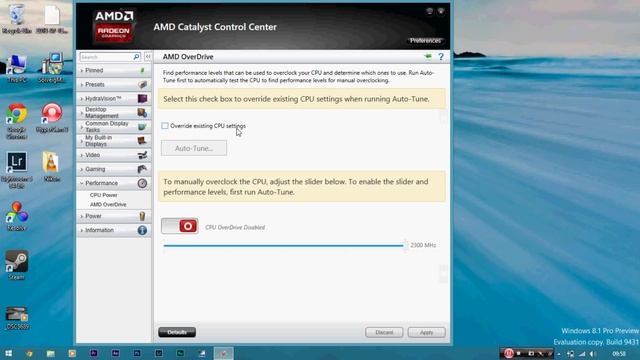Open the DSC5639 image file icon
This screenshot has width=640, height=360.
click(x=17, y=318)
